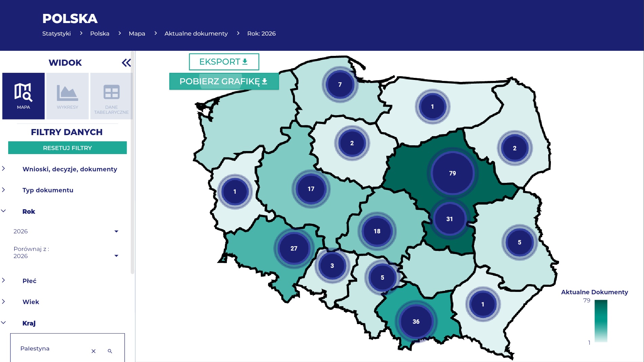Screen dimensions: 644x362
Task: Select the map bubble showing 7
Action: (x=340, y=84)
